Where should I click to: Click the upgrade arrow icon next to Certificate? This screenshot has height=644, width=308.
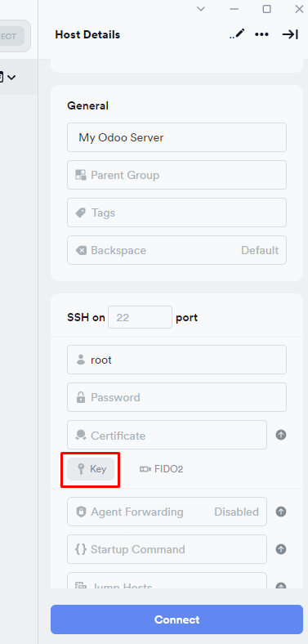281,435
